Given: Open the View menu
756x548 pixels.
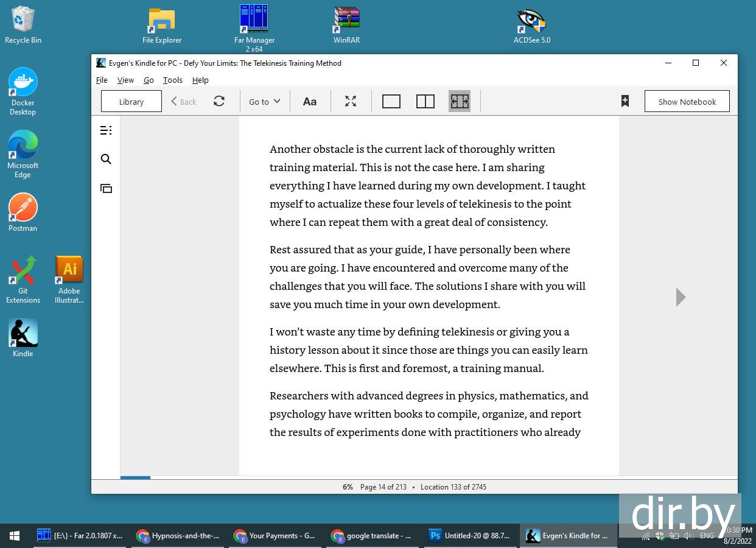Looking at the screenshot, I should pos(125,80).
